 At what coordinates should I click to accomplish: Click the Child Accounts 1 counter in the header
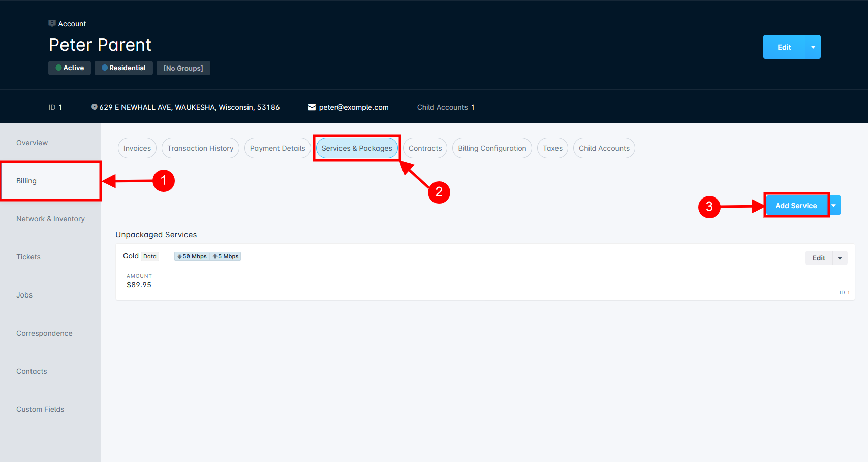tap(446, 107)
